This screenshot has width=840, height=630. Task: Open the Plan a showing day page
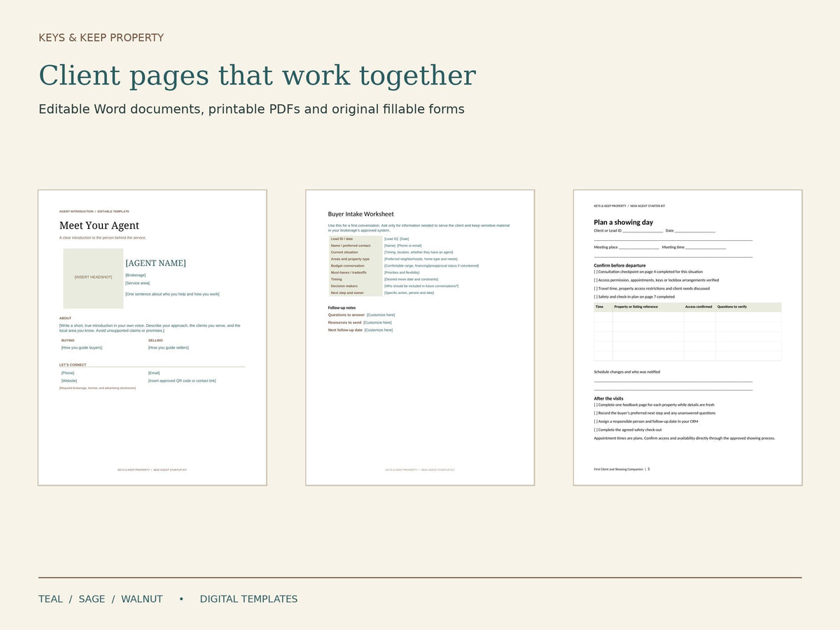point(687,337)
